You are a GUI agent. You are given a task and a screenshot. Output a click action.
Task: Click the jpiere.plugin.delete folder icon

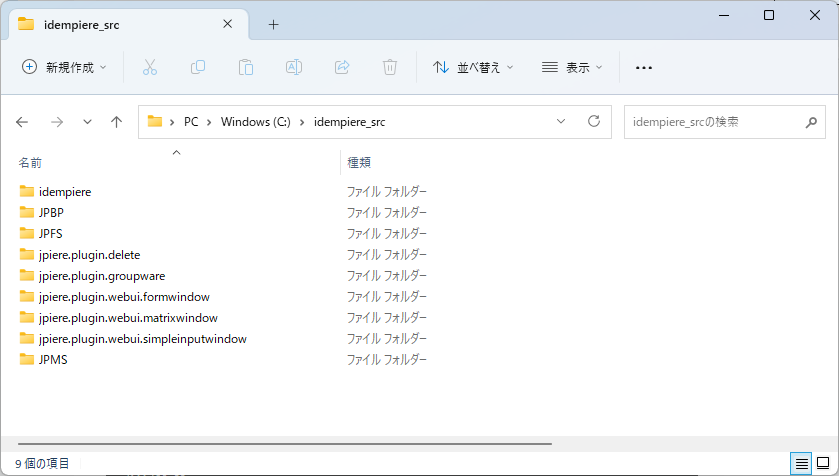[x=27, y=255]
